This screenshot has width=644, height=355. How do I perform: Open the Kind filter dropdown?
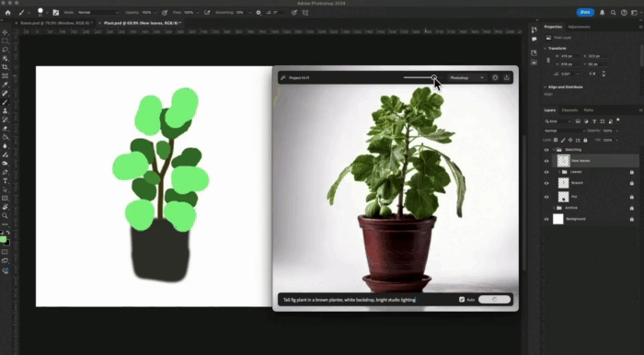[558, 121]
